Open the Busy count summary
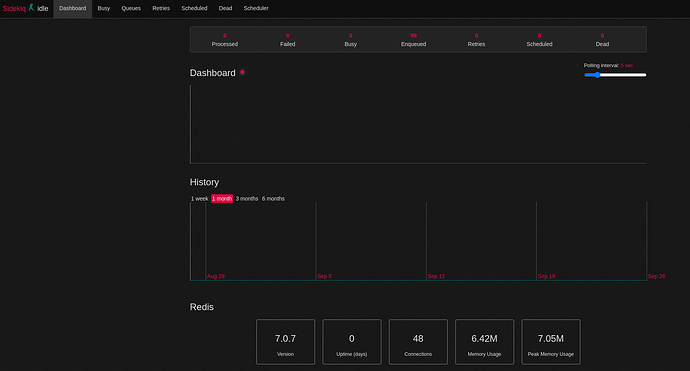 350,40
